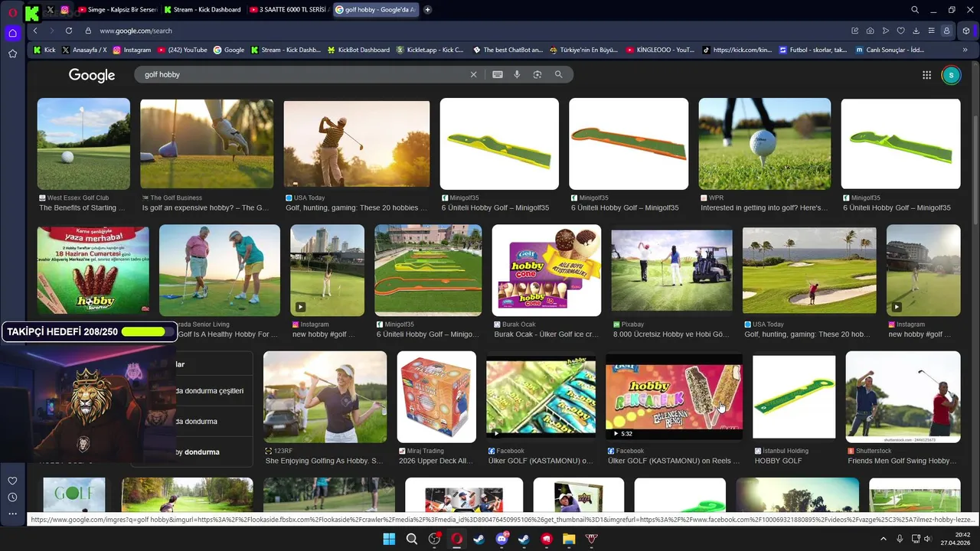Click the taskbar volume speaker icon
The width and height of the screenshot is (980, 551).
coord(927,539)
